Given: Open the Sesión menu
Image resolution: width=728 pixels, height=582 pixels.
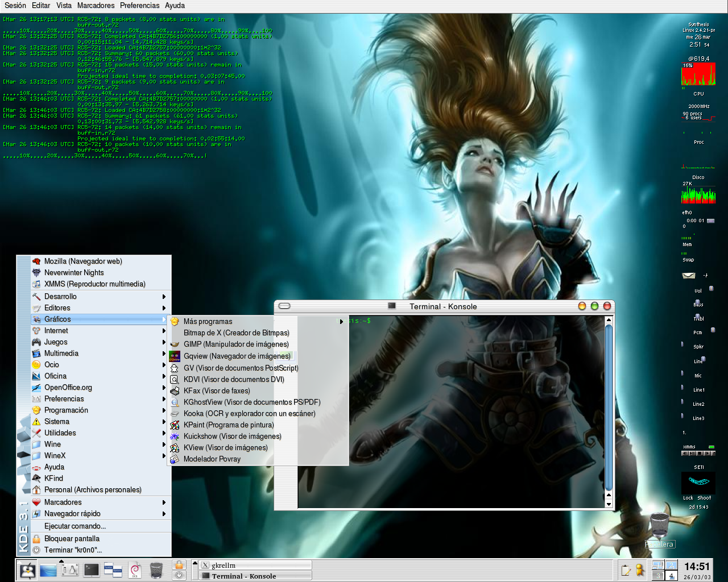Looking at the screenshot, I should tap(15, 6).
